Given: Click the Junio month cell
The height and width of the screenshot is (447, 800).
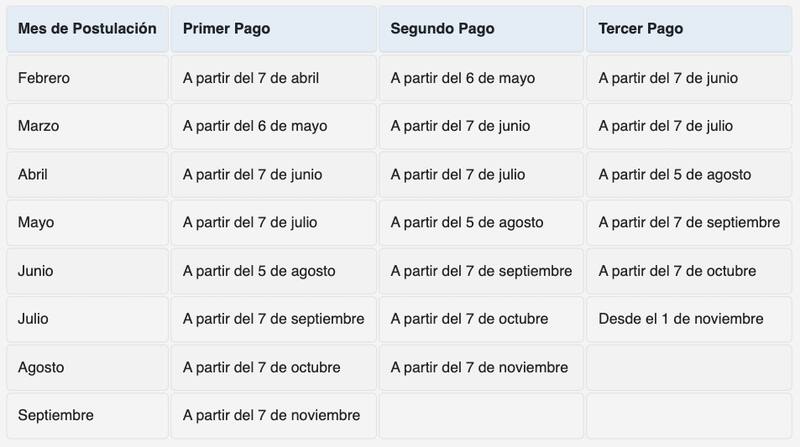Looking at the screenshot, I should click(x=87, y=271).
